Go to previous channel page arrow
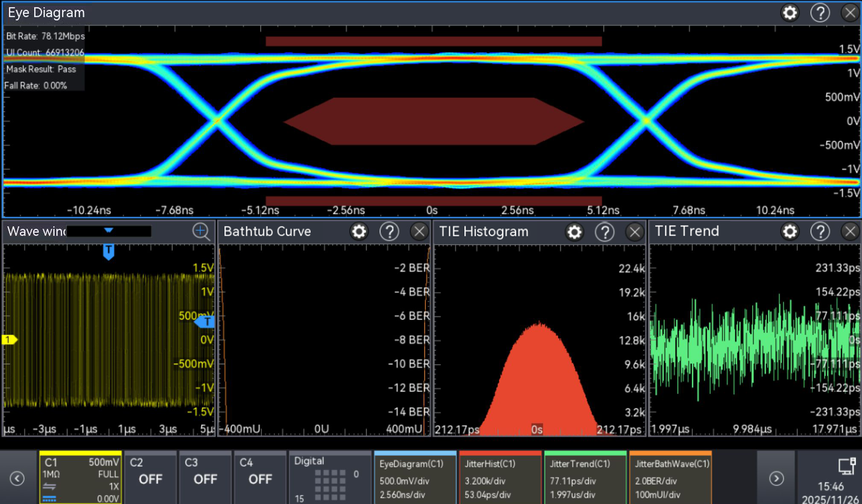Viewport: 862px width, 504px height. coord(17,478)
